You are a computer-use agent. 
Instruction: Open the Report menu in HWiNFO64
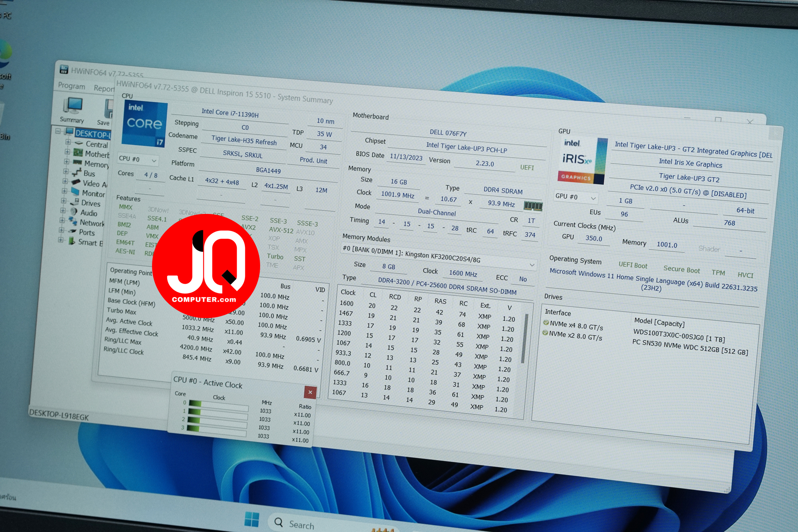tap(104, 88)
